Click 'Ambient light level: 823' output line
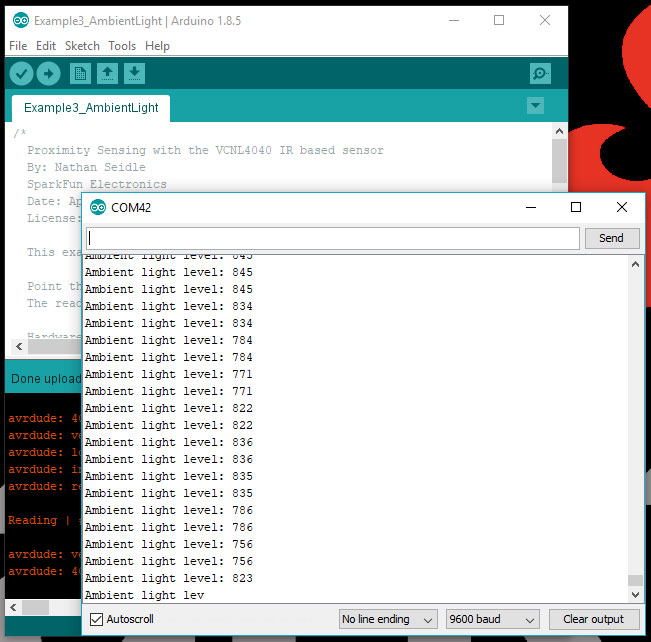Image resolution: width=651 pixels, height=642 pixels. [169, 578]
